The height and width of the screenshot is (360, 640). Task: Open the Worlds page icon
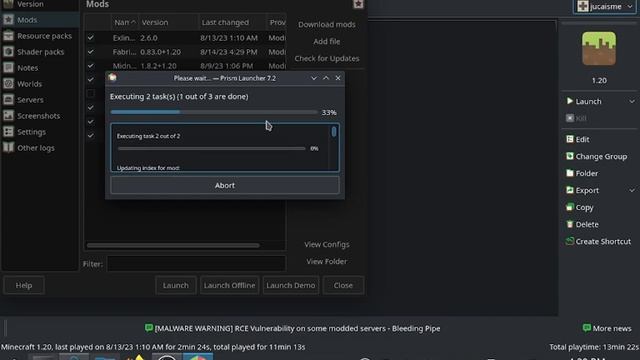pyautogui.click(x=8, y=84)
